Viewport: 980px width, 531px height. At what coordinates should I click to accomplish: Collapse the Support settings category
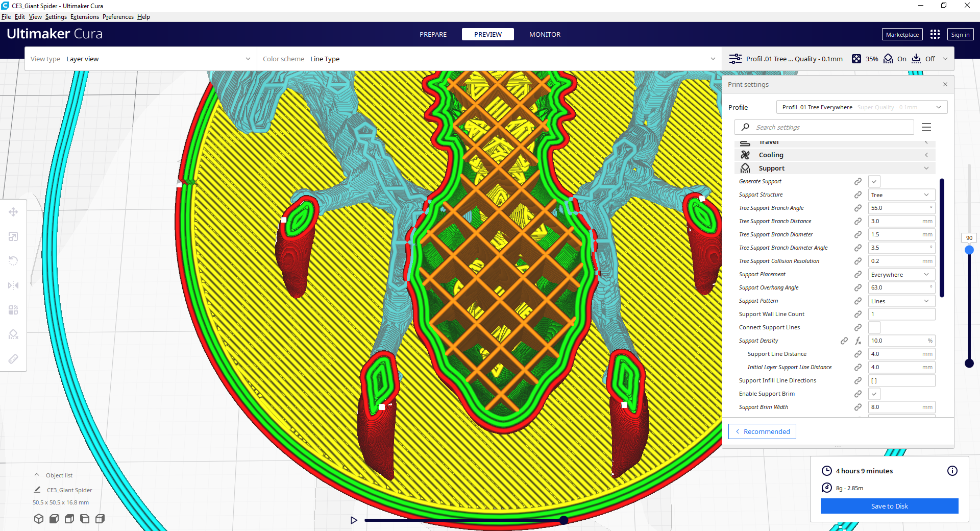[835, 168]
